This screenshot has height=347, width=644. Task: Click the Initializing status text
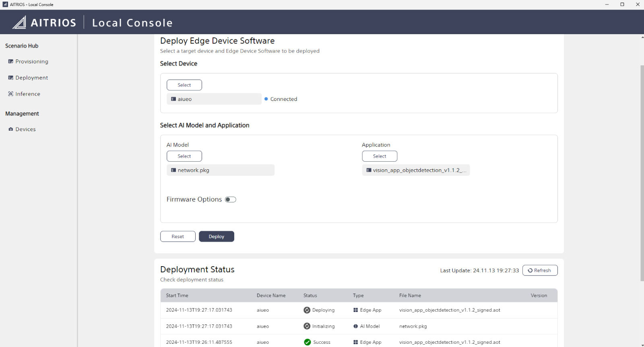(x=324, y=326)
